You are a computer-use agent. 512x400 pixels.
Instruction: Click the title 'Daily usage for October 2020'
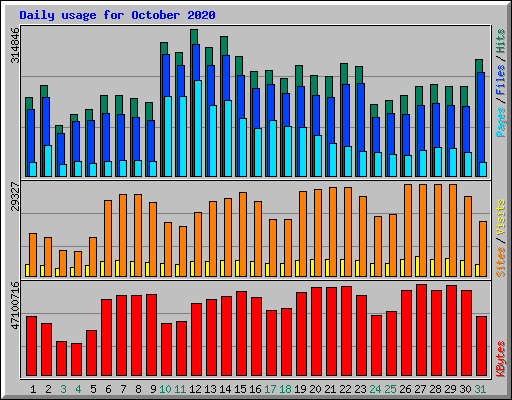click(x=117, y=15)
